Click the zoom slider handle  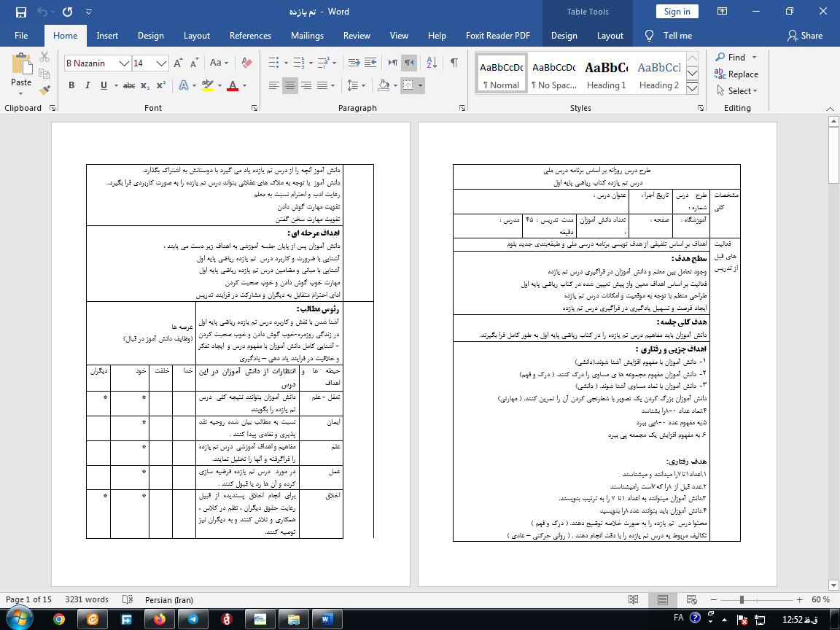click(742, 599)
